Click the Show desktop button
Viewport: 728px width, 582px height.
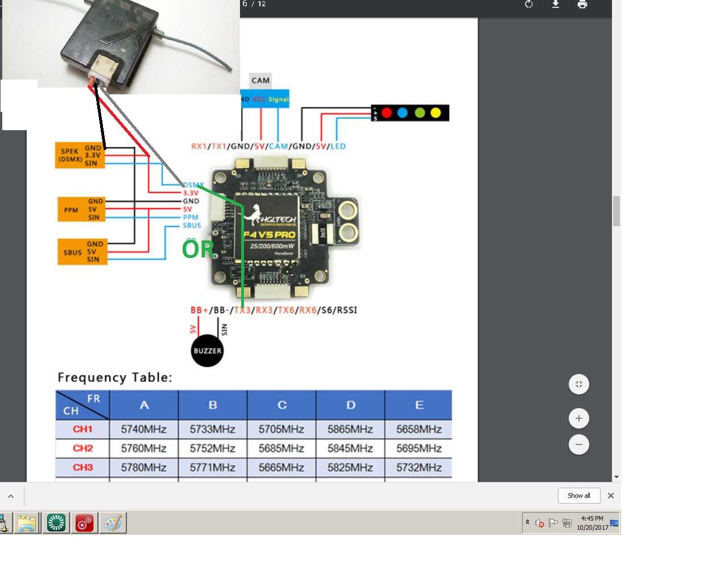(614, 523)
